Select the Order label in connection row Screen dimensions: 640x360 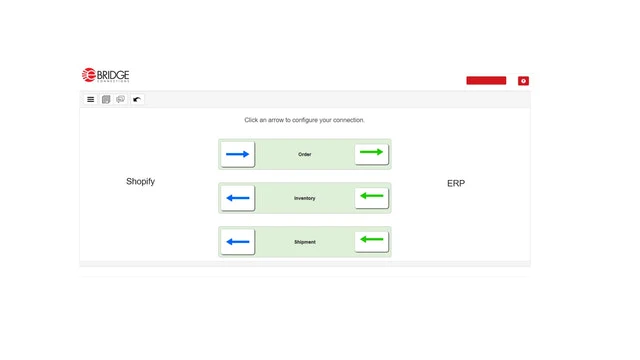pyautogui.click(x=304, y=154)
